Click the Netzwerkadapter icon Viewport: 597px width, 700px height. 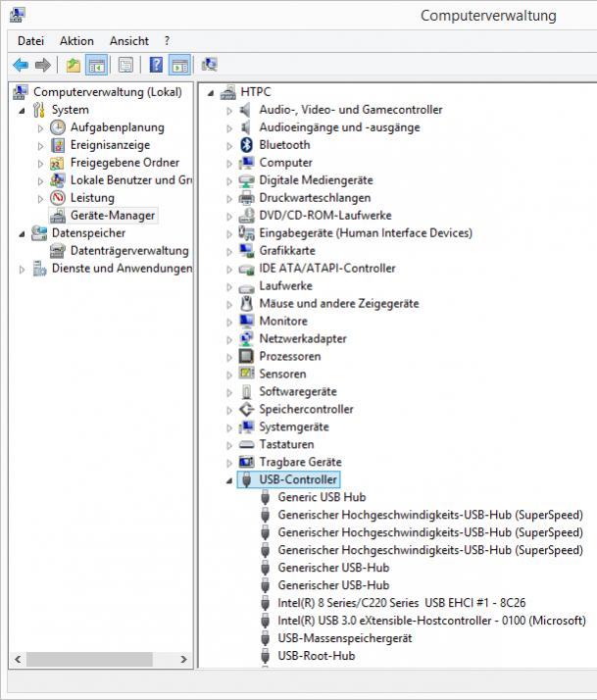coord(246,339)
